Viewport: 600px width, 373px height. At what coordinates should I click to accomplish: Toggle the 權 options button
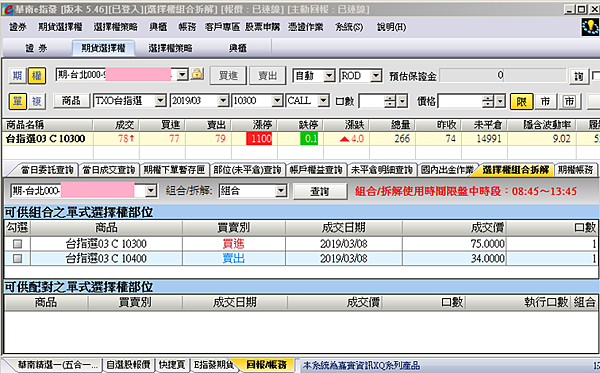(x=37, y=76)
